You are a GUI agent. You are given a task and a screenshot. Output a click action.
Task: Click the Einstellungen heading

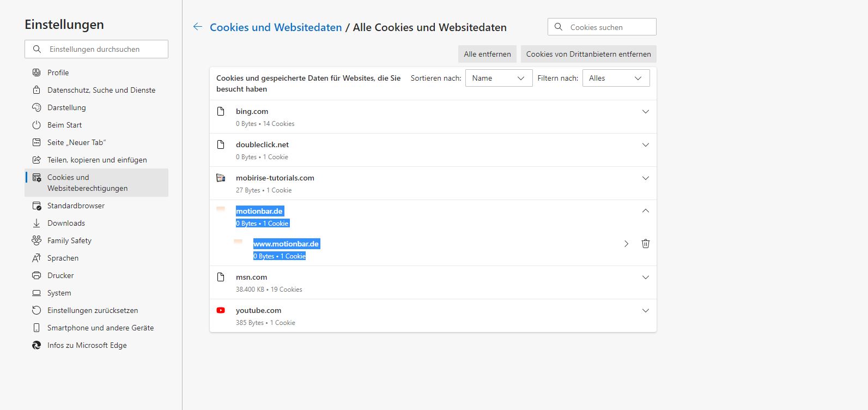[64, 25]
